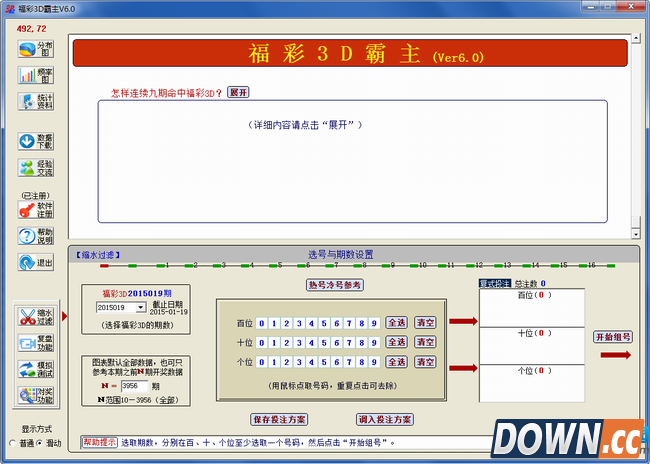Image resolution: width=650 pixels, height=464 pixels.
Task: Click the 退出 exit icon
Action: (36, 262)
